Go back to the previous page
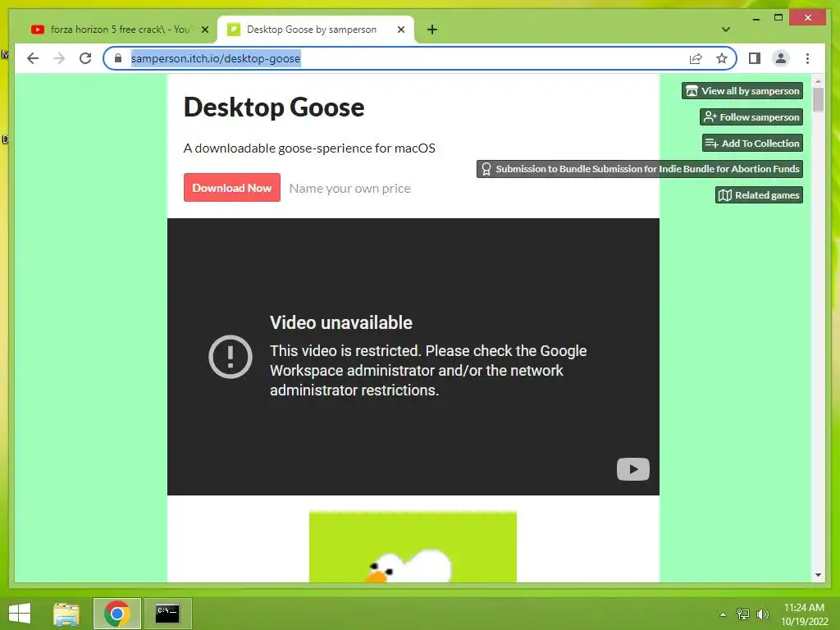 pos(33,58)
